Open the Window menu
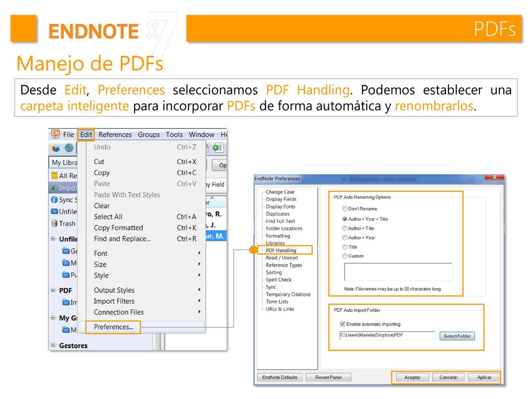Viewport: 532px width, 399px height. coord(202,135)
